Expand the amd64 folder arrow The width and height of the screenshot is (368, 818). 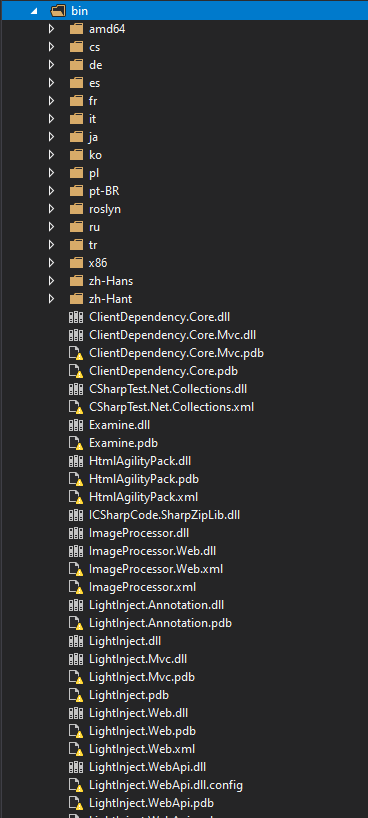point(51,29)
